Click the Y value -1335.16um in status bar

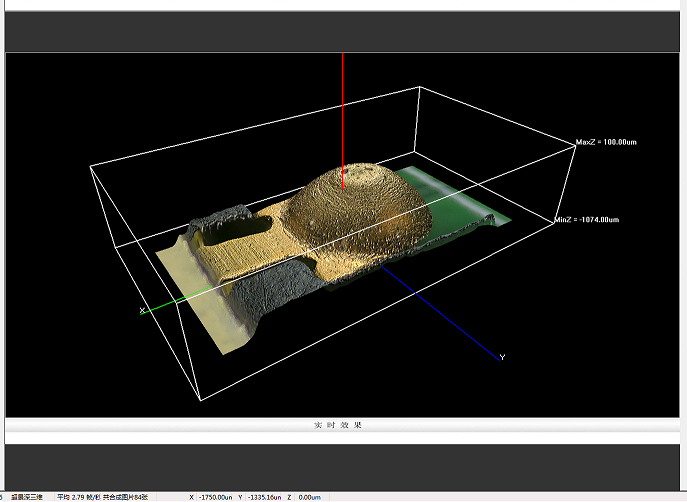(264, 497)
